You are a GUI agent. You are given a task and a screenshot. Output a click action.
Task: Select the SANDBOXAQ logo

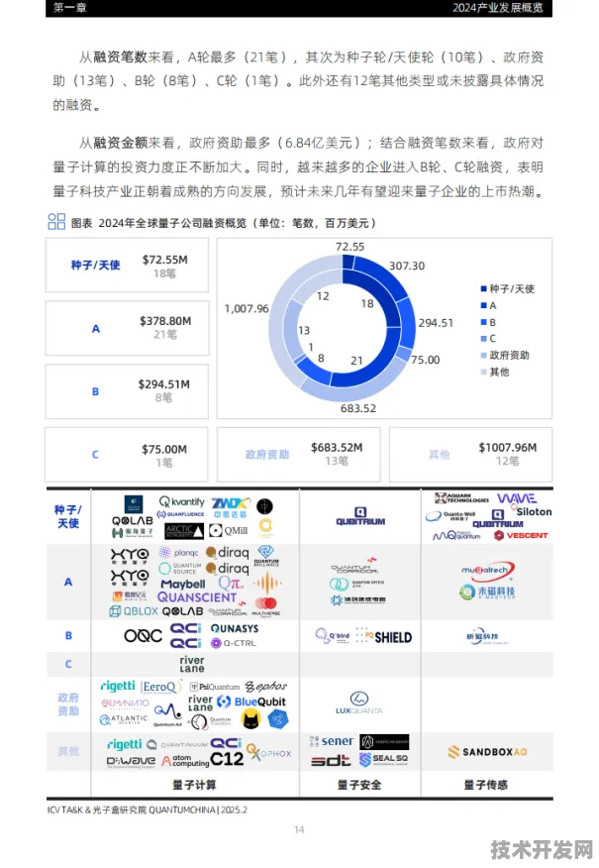coord(487,752)
